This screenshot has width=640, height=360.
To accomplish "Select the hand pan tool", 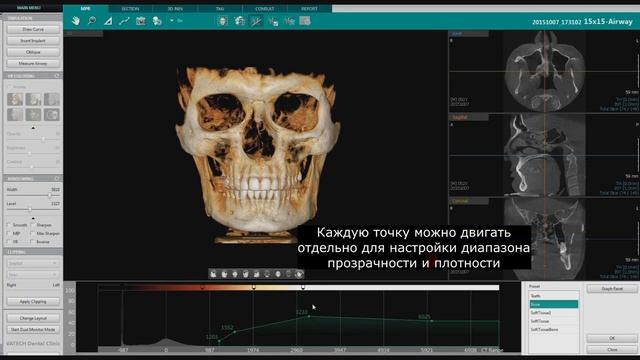I will [x=76, y=21].
